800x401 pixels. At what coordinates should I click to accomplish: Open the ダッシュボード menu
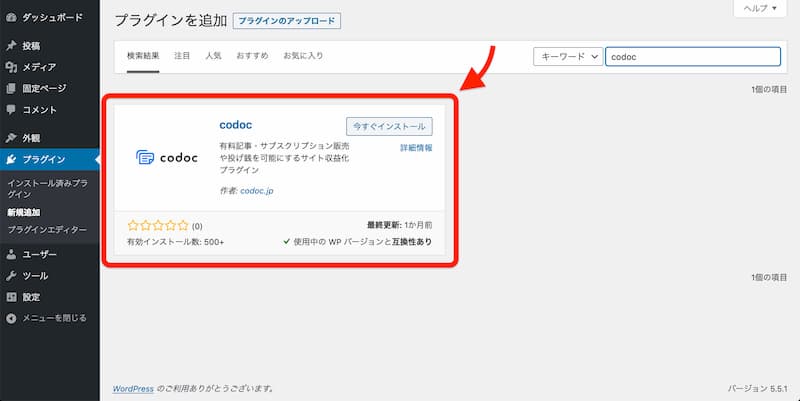tap(49, 17)
